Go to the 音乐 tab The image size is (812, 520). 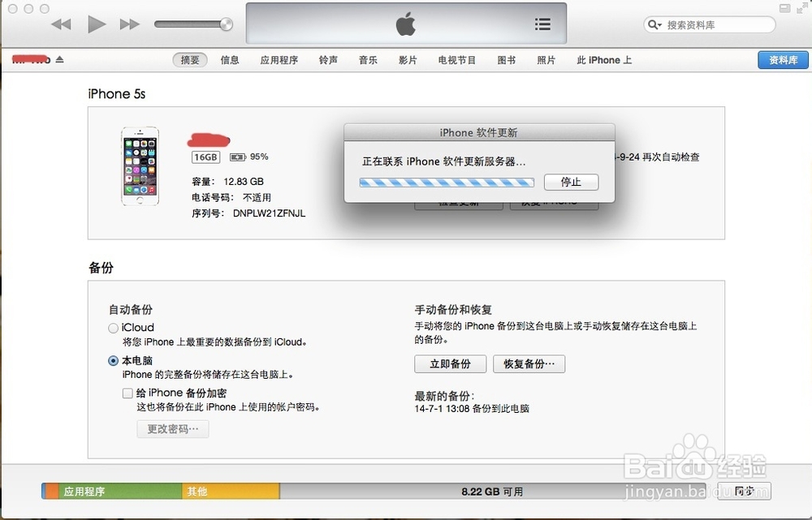click(368, 60)
